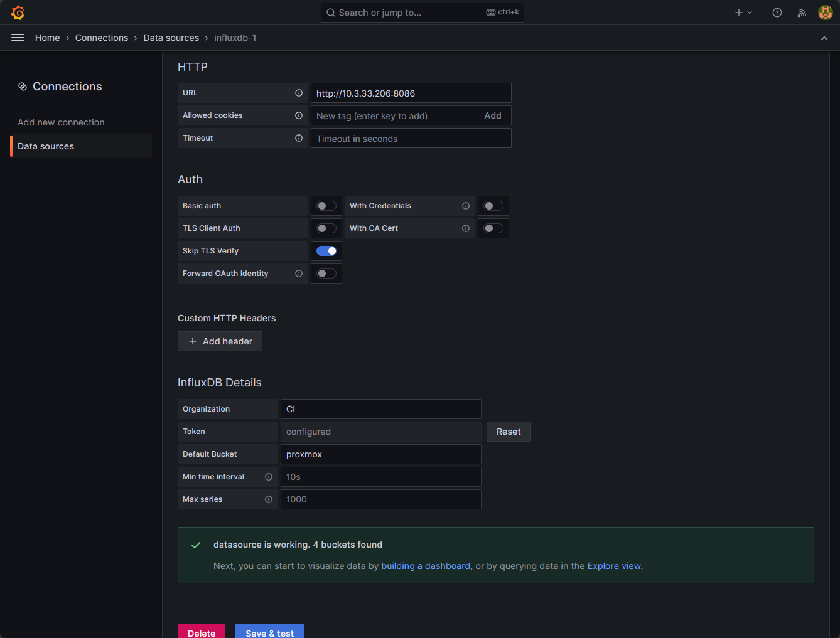Disable the Skip TLS Verify switch

point(326,251)
